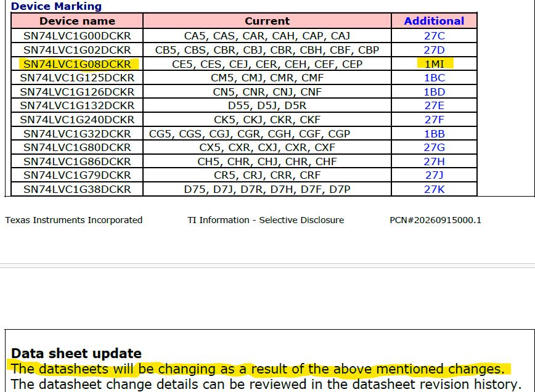Select the additional marking "27E"
This screenshot has width=535, height=392.
[x=435, y=106]
